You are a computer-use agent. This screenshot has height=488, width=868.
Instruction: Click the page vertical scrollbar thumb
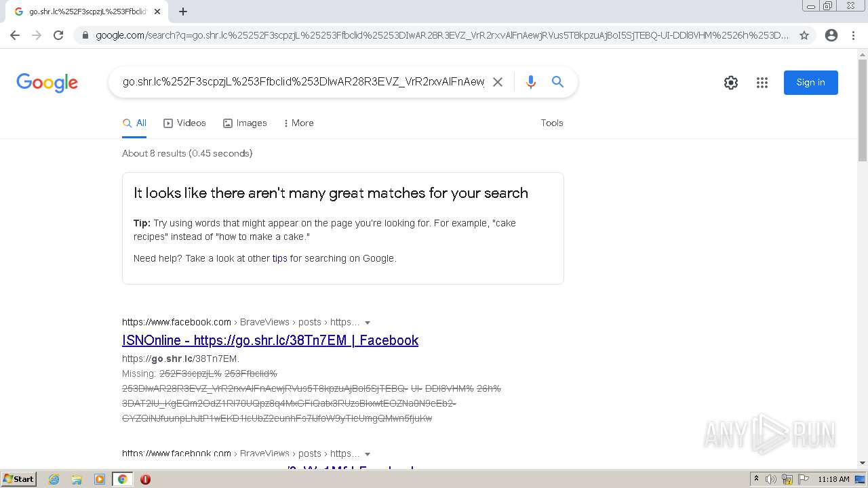click(863, 110)
